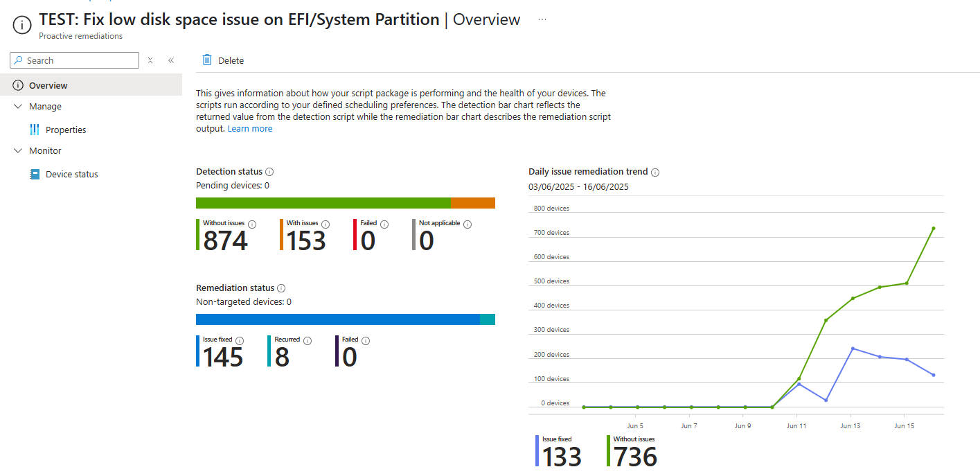The width and height of the screenshot is (980, 476).
Task: Click the blue line's Jun 13 peak point
Action: pos(852,349)
